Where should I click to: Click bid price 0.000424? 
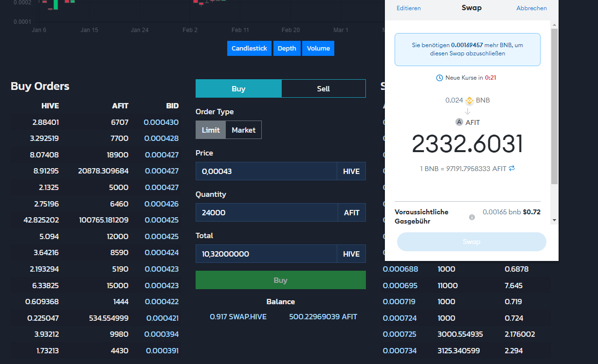click(162, 252)
